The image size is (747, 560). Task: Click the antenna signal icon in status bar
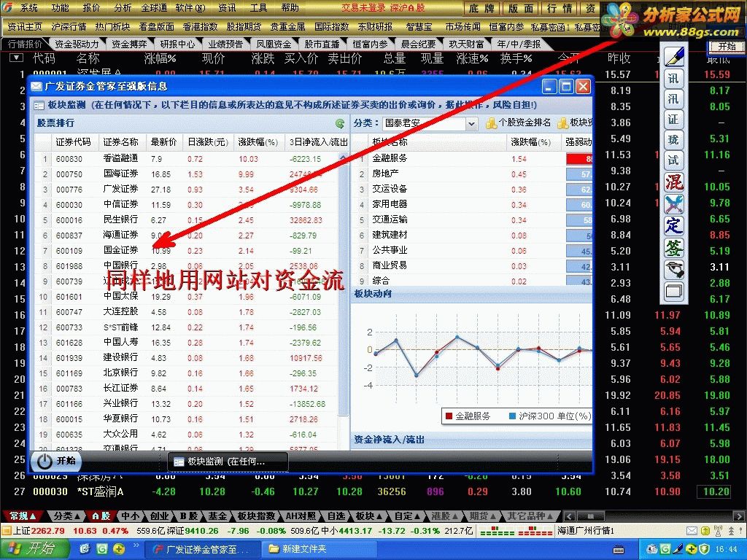[719, 531]
